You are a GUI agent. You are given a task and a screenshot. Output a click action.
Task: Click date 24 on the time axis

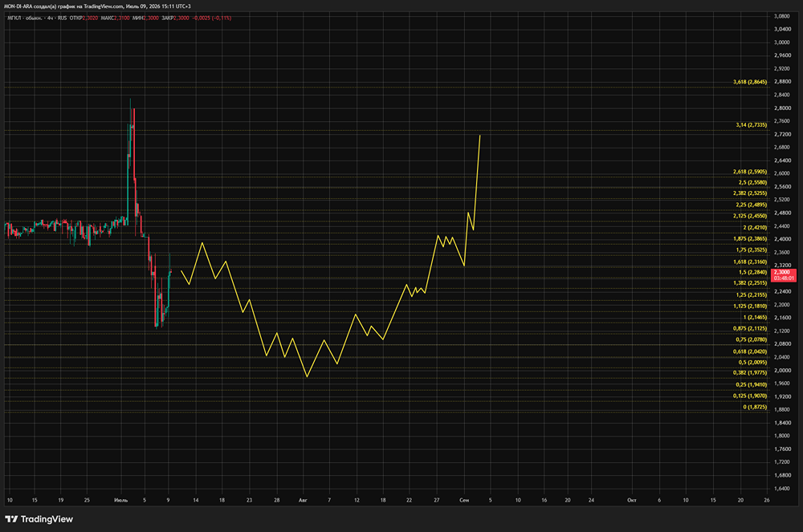[591, 500]
